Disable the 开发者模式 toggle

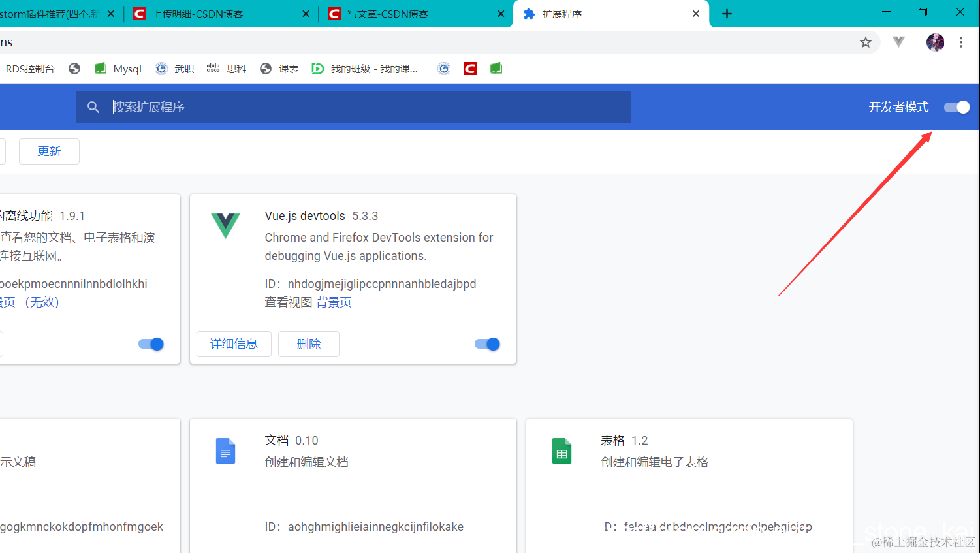click(x=956, y=107)
